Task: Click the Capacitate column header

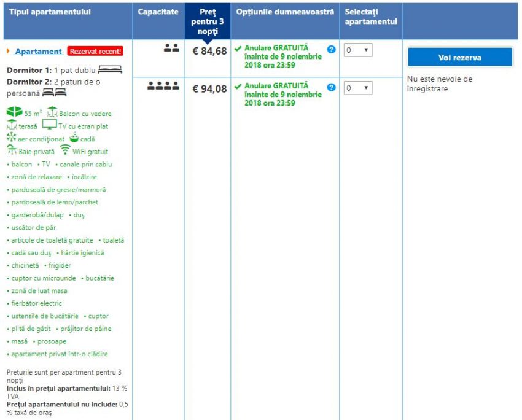Action: tap(158, 12)
